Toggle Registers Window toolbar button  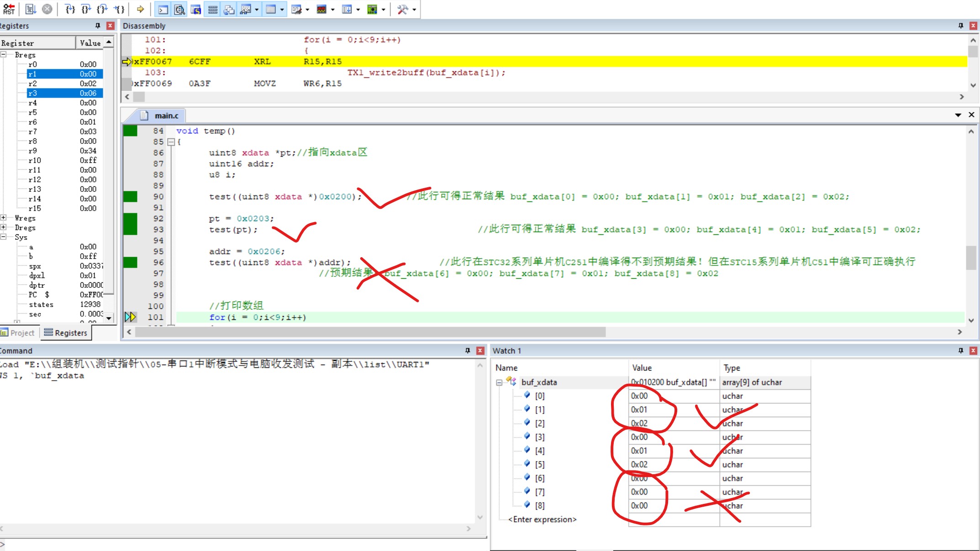[x=213, y=9]
